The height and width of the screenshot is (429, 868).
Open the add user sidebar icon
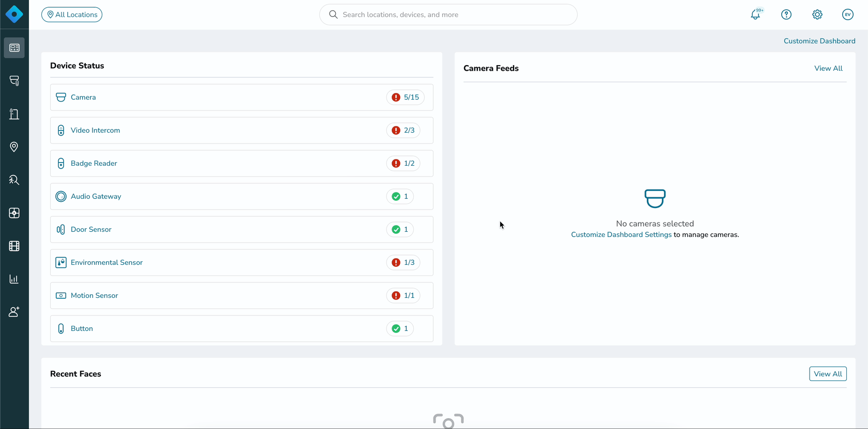tap(14, 312)
